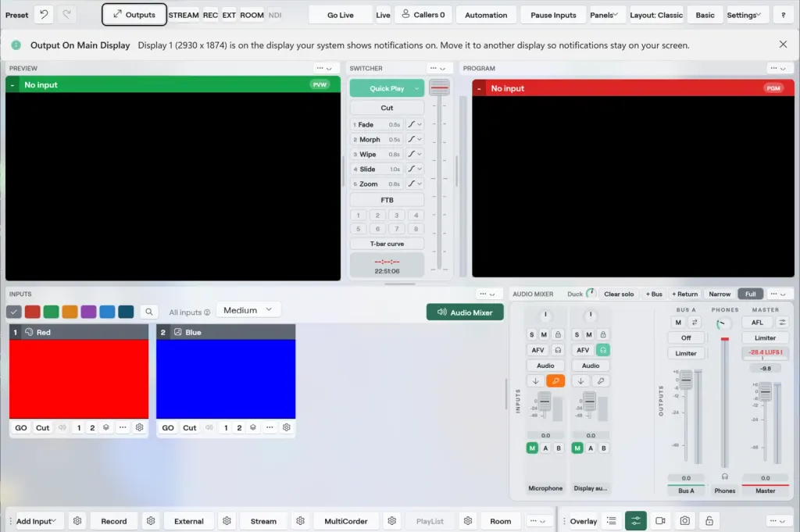This screenshot has width=800, height=532.
Task: Expand the Quick Play dropdown
Action: click(x=417, y=88)
